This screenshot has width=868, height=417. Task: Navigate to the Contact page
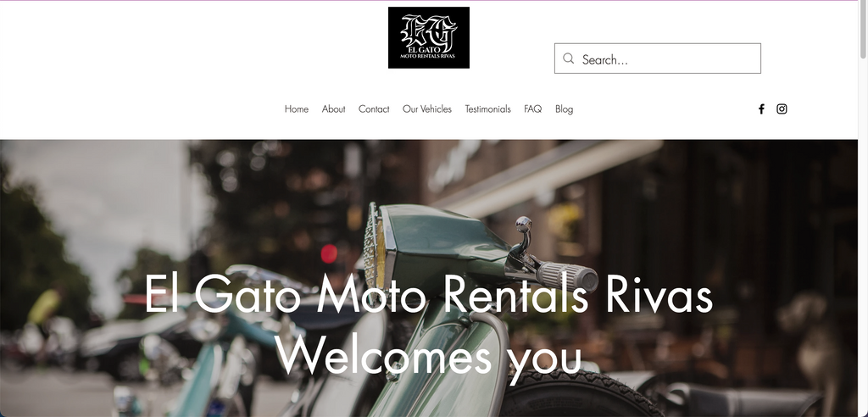pos(374,109)
